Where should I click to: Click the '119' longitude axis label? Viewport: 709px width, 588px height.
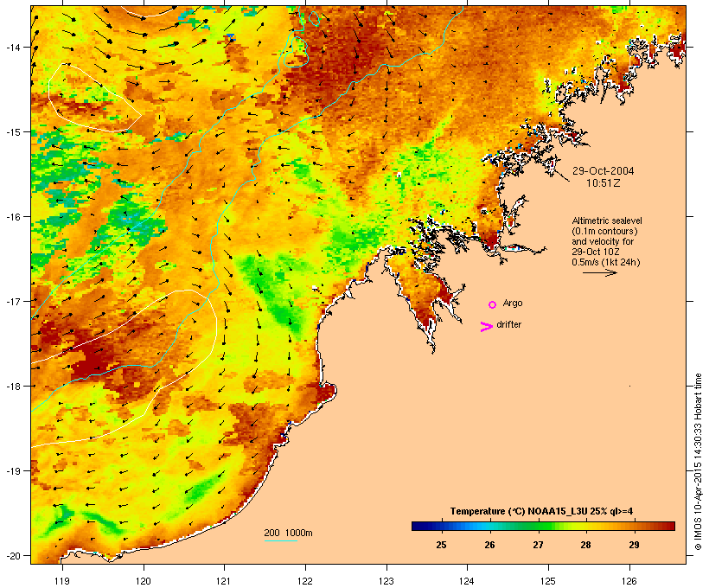[x=62, y=581]
